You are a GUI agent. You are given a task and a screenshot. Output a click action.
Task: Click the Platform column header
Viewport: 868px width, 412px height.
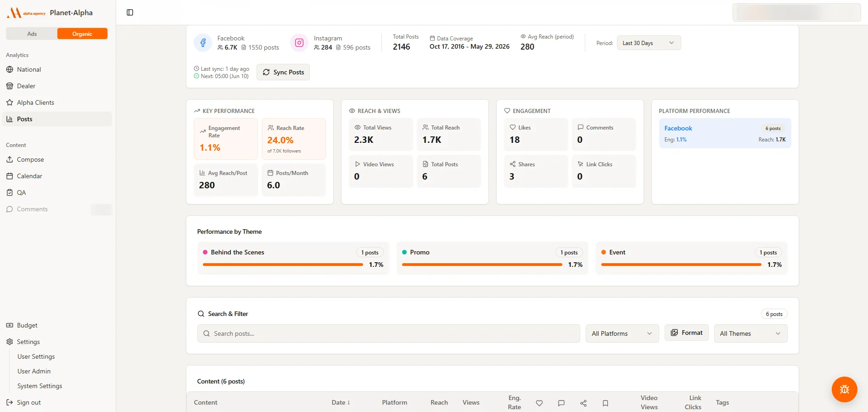coord(394,402)
